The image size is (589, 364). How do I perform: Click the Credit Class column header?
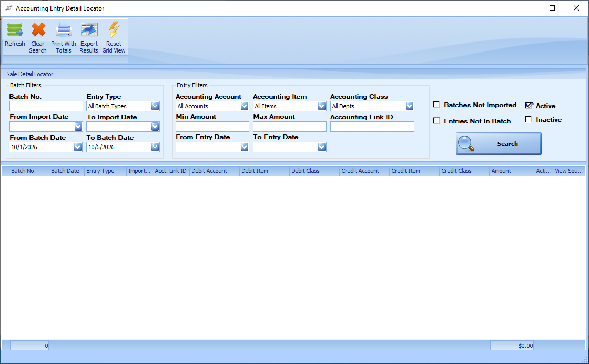pos(464,171)
